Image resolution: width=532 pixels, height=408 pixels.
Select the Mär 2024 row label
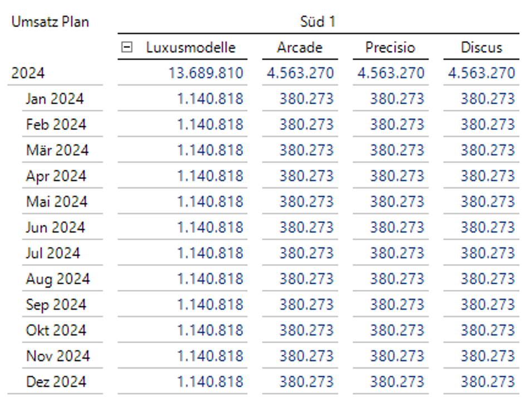tap(57, 150)
